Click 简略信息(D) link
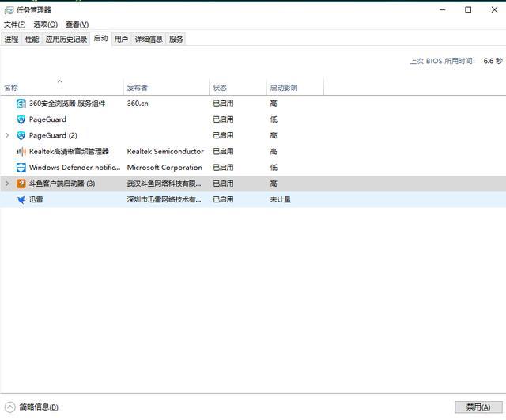This screenshot has height=420, width=506. coord(39,407)
